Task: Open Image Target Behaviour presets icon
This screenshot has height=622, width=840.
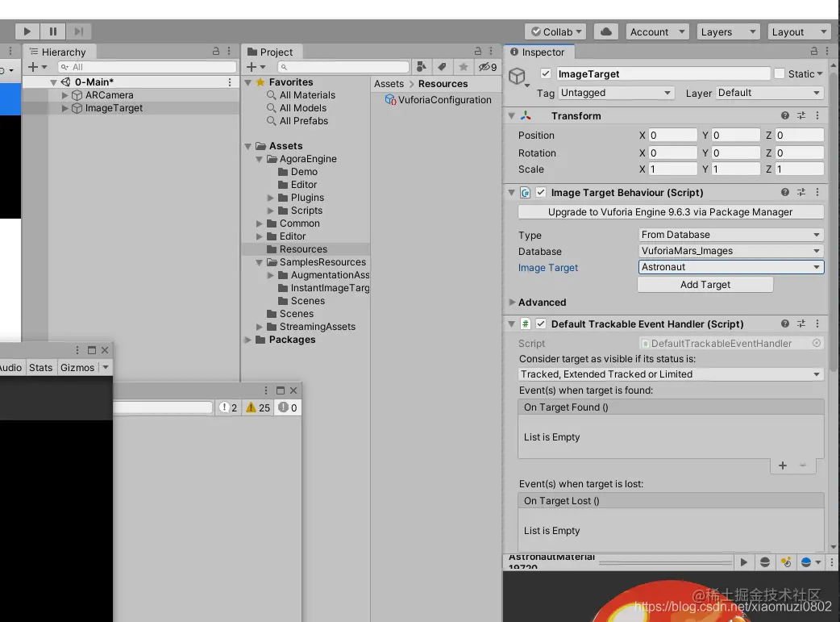Action: [x=801, y=192]
